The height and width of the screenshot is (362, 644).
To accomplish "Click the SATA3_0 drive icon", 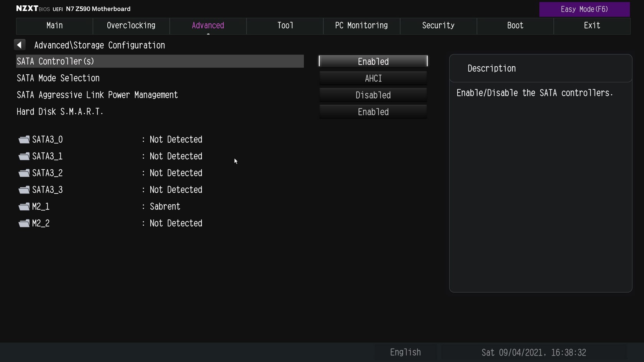I will tap(24, 139).
